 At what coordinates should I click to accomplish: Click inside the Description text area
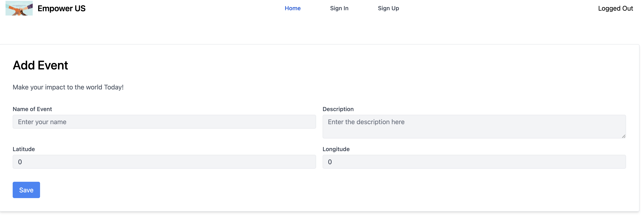coord(474,126)
